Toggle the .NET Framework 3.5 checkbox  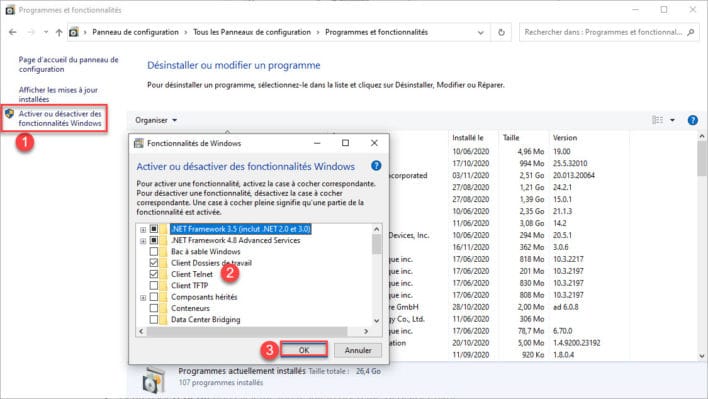[154, 229]
